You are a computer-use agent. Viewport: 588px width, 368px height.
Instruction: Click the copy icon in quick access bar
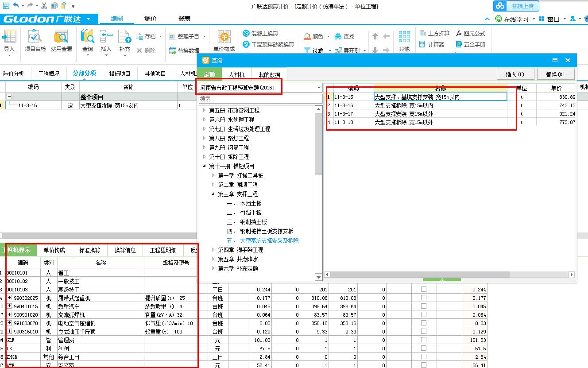tap(54, 6)
